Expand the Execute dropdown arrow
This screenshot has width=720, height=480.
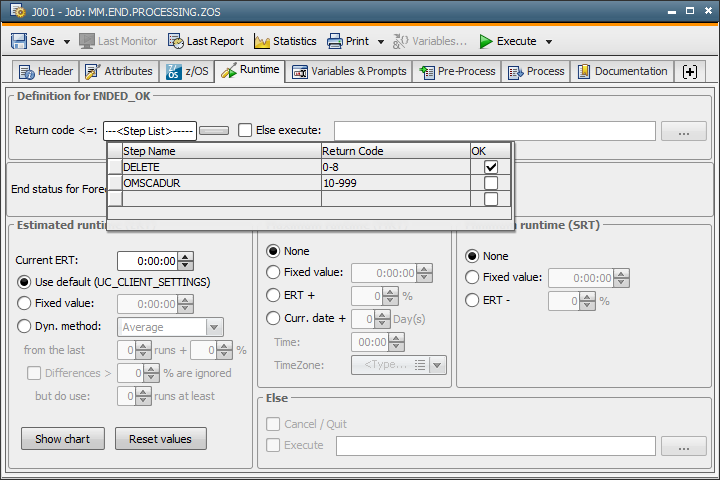549,42
